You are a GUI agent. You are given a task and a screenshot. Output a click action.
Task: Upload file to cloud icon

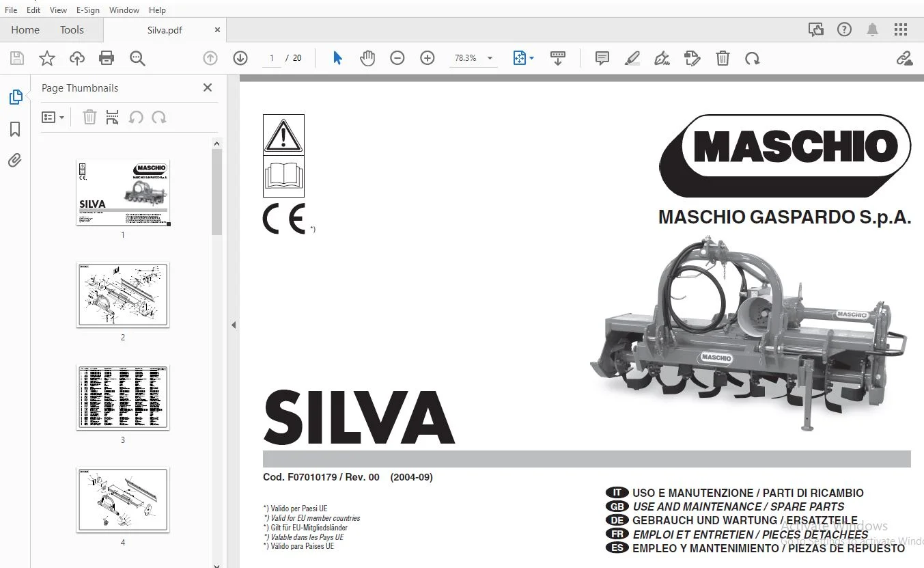click(x=77, y=58)
